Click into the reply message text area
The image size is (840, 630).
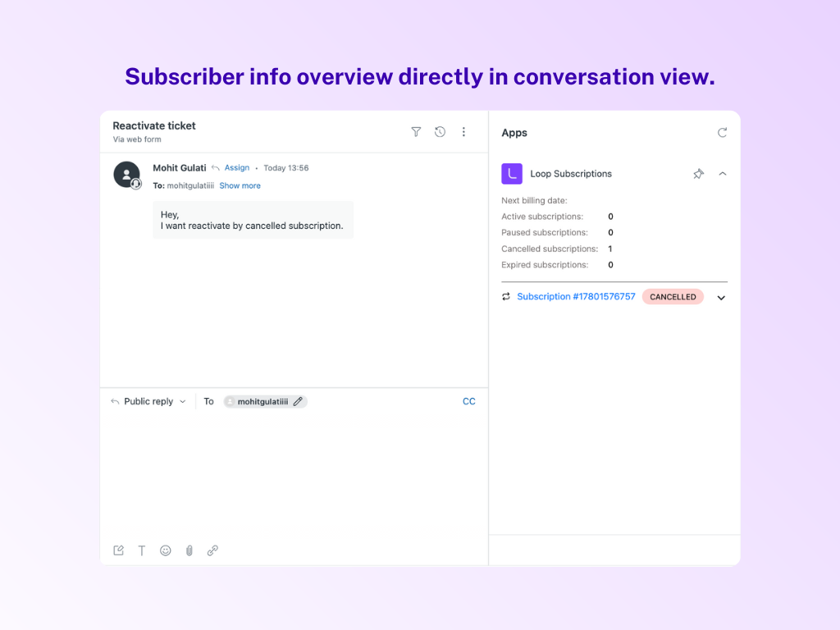(x=294, y=476)
